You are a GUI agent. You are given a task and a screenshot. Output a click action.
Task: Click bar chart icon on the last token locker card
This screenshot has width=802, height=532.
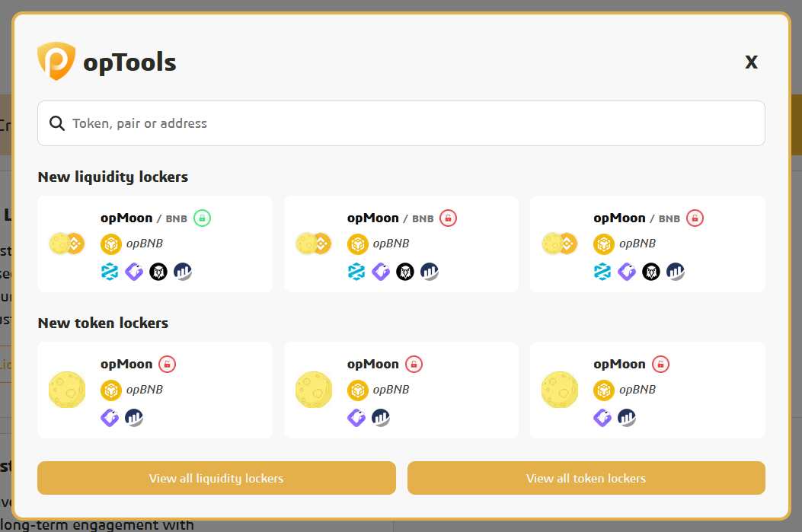tap(627, 418)
